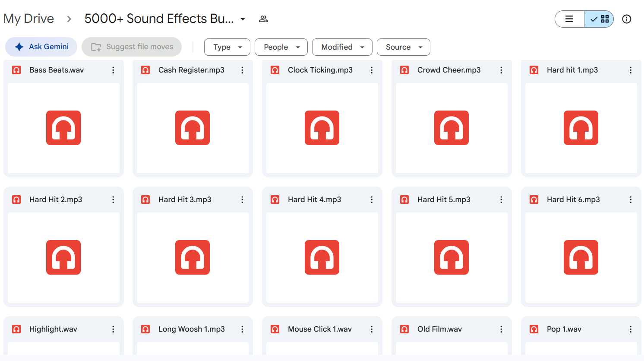Click the Highlight.wav file name

point(53,329)
